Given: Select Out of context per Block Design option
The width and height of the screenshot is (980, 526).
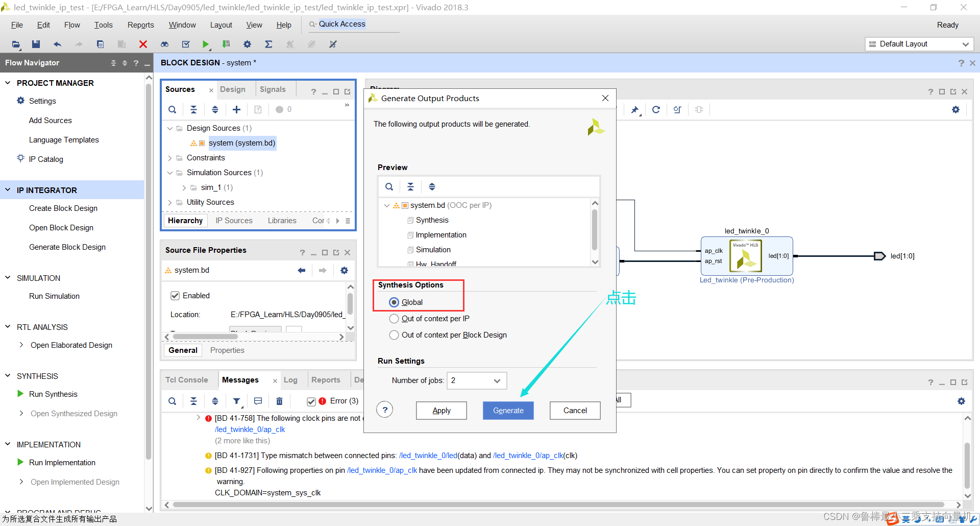Looking at the screenshot, I should click(394, 335).
